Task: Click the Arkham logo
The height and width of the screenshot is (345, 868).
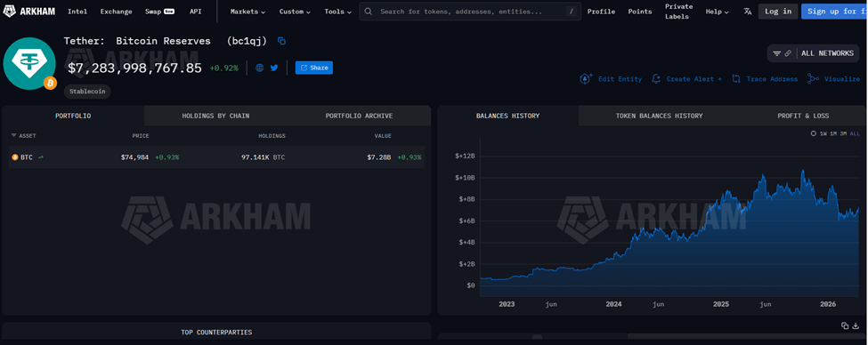Action: point(29,11)
